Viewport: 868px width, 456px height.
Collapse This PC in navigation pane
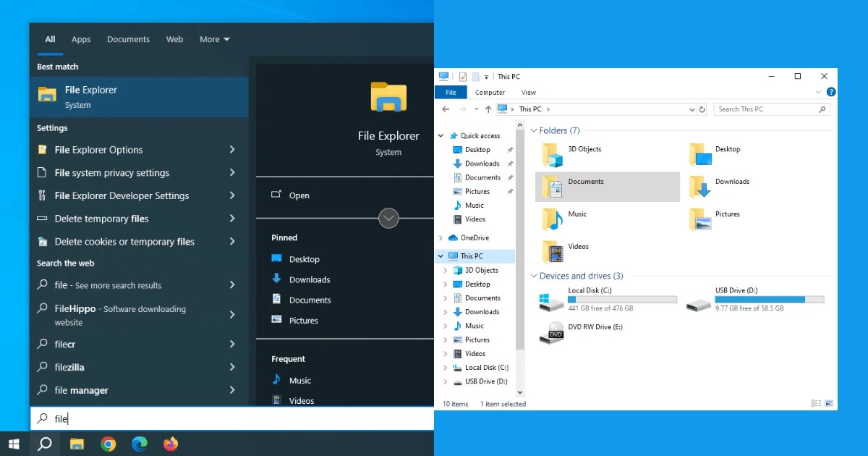pos(441,256)
